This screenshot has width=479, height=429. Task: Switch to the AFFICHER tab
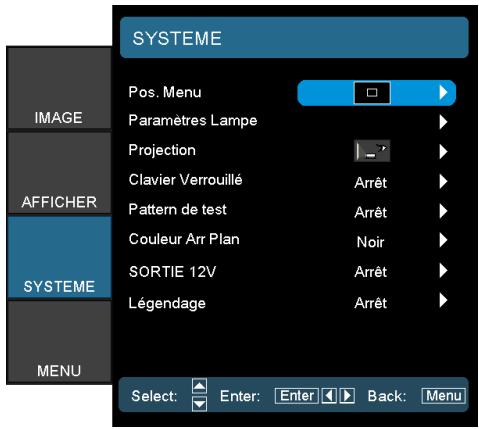(59, 173)
